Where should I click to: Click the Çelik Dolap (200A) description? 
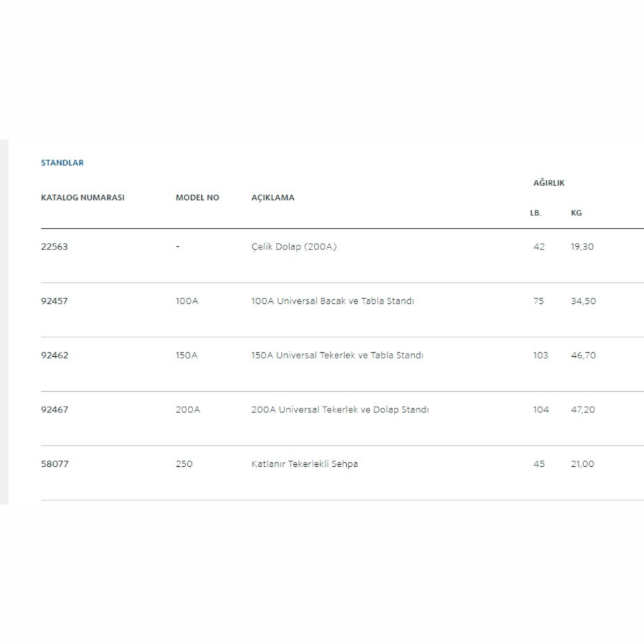[294, 247]
